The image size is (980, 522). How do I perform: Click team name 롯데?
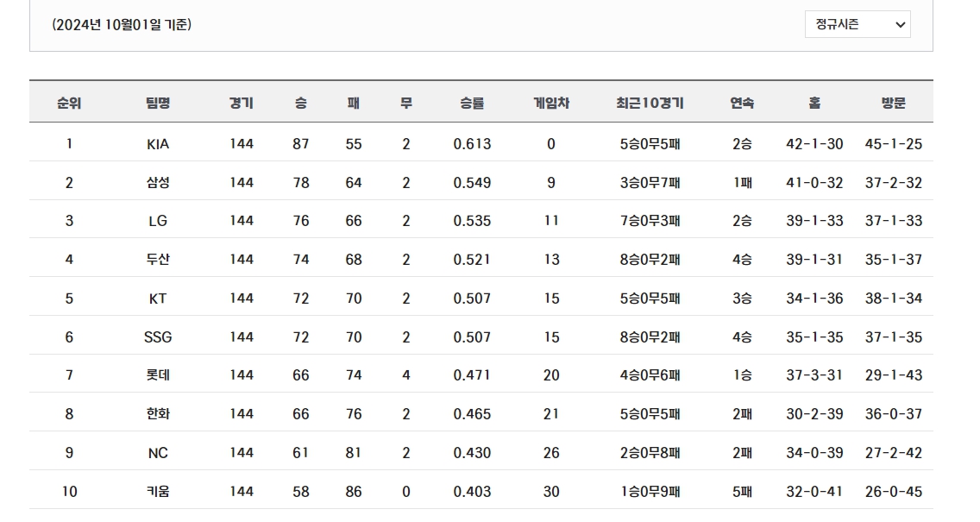158,375
